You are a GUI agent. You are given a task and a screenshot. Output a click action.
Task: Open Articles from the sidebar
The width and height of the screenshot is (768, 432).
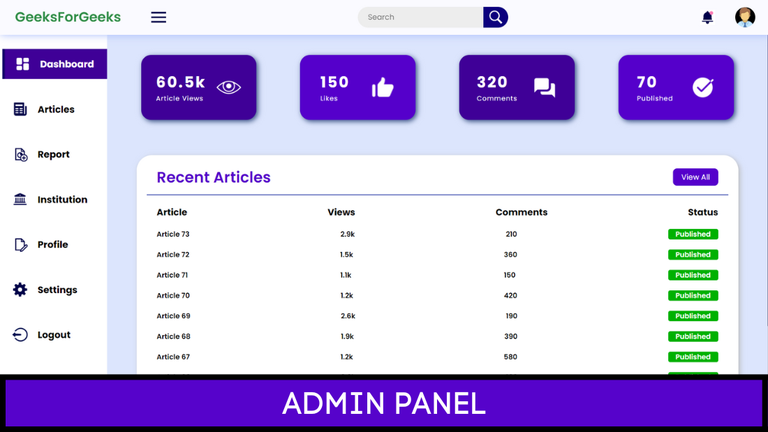tap(55, 110)
